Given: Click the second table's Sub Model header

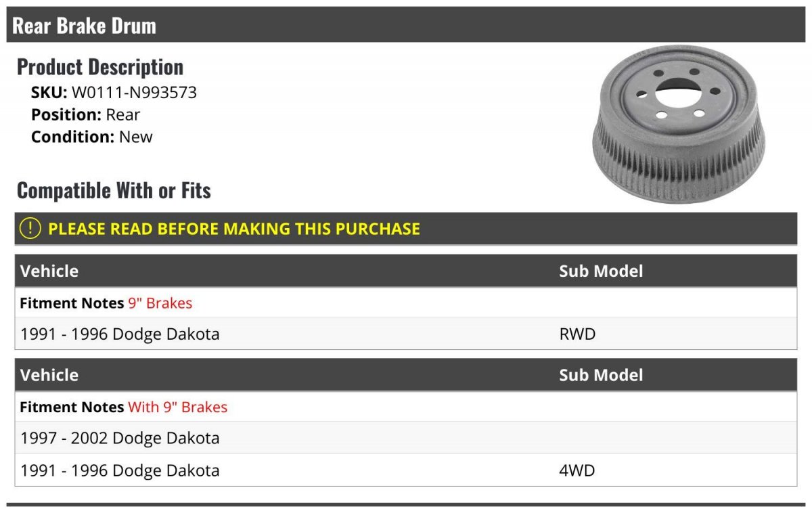Looking at the screenshot, I should (601, 376).
